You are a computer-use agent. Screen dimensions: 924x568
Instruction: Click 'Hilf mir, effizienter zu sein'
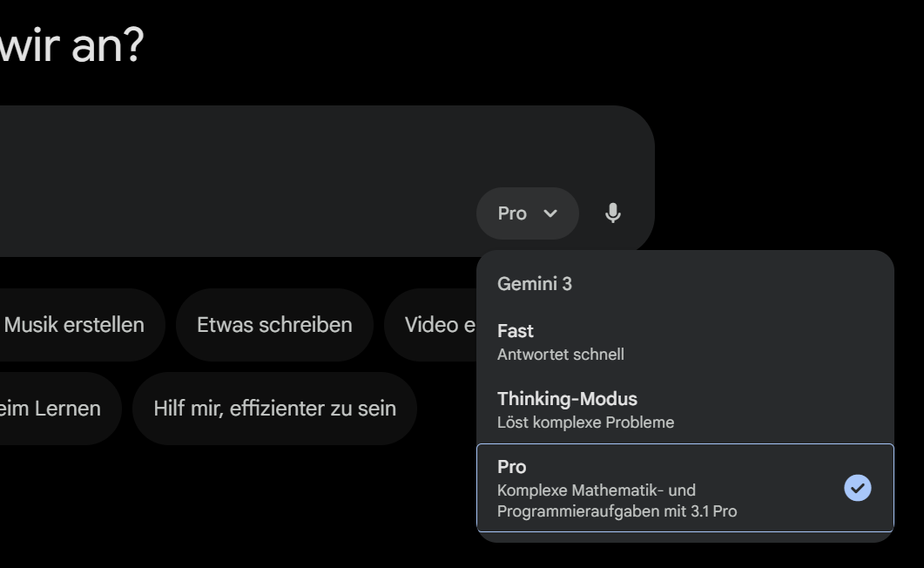click(274, 408)
